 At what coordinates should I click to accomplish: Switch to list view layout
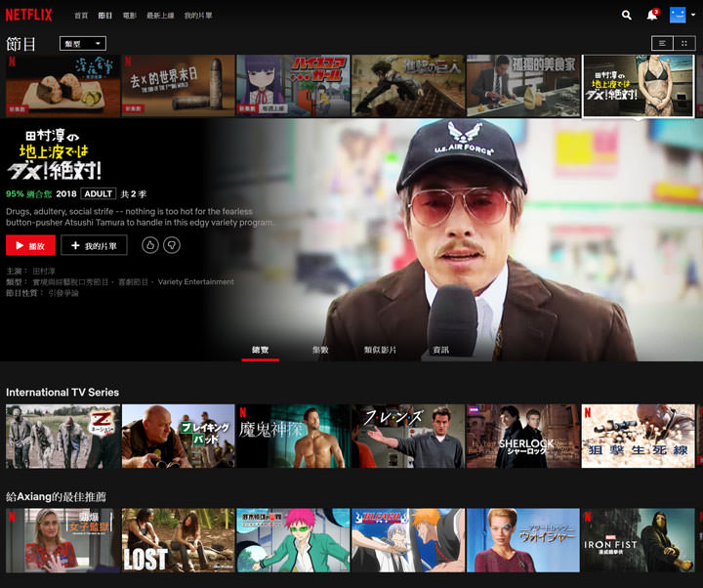(662, 44)
